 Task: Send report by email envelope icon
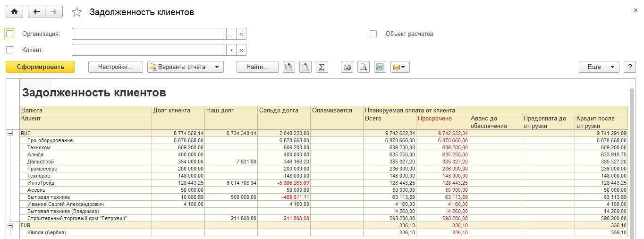399,67
